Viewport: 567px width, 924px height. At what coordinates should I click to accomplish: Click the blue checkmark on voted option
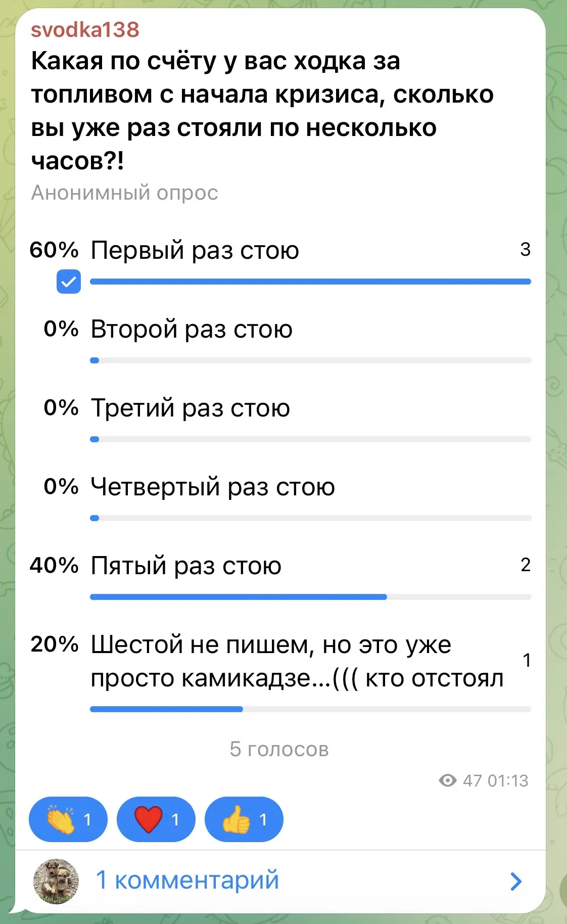69,282
